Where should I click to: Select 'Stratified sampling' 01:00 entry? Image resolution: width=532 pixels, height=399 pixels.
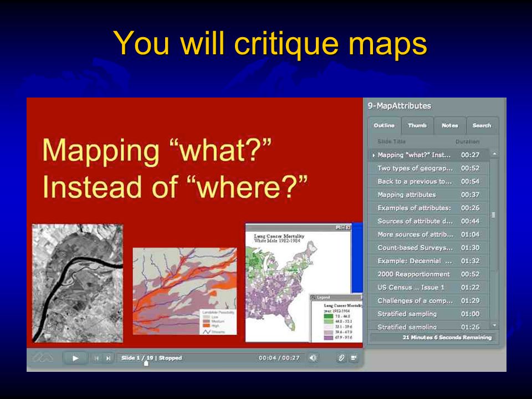[429, 314]
